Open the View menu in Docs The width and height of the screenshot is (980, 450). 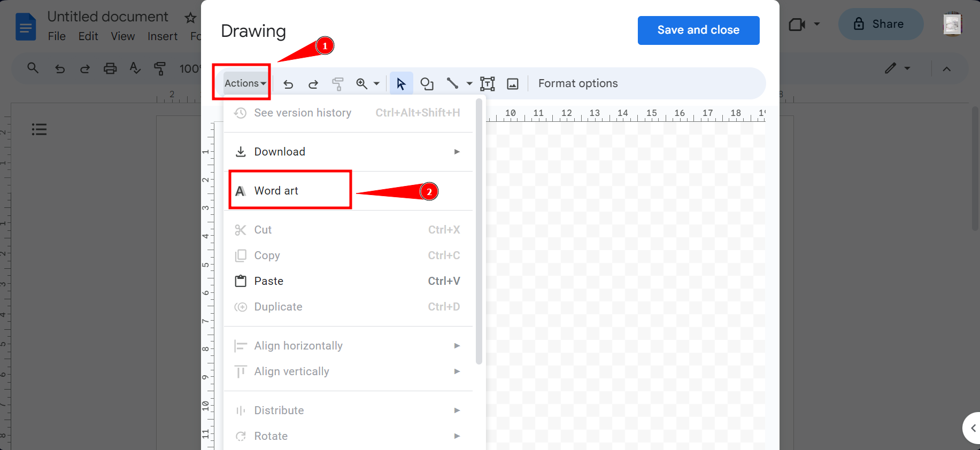[123, 36]
